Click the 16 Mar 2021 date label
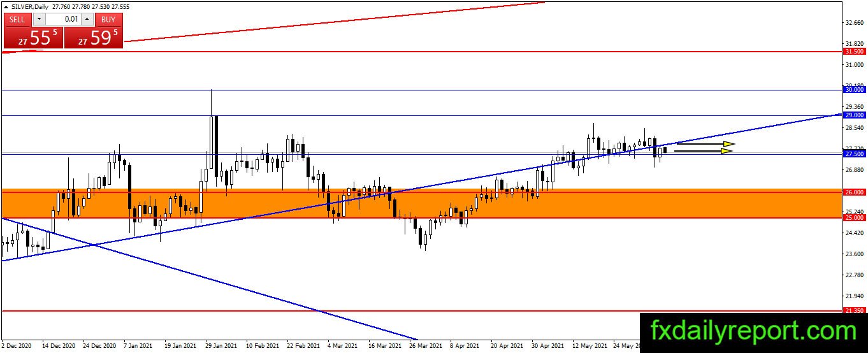 (384, 346)
